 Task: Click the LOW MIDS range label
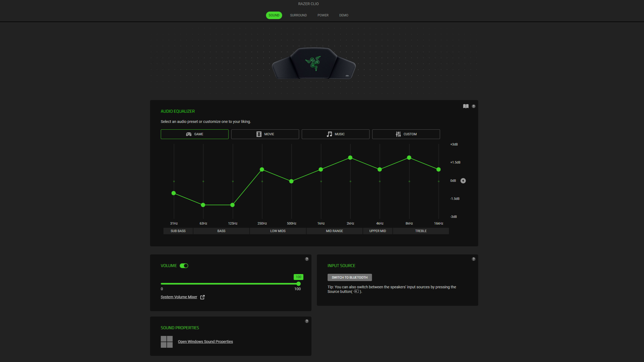pos(278,231)
